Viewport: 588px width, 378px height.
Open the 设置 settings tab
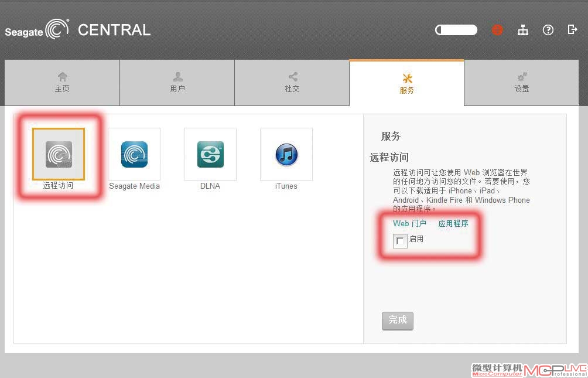tap(522, 83)
